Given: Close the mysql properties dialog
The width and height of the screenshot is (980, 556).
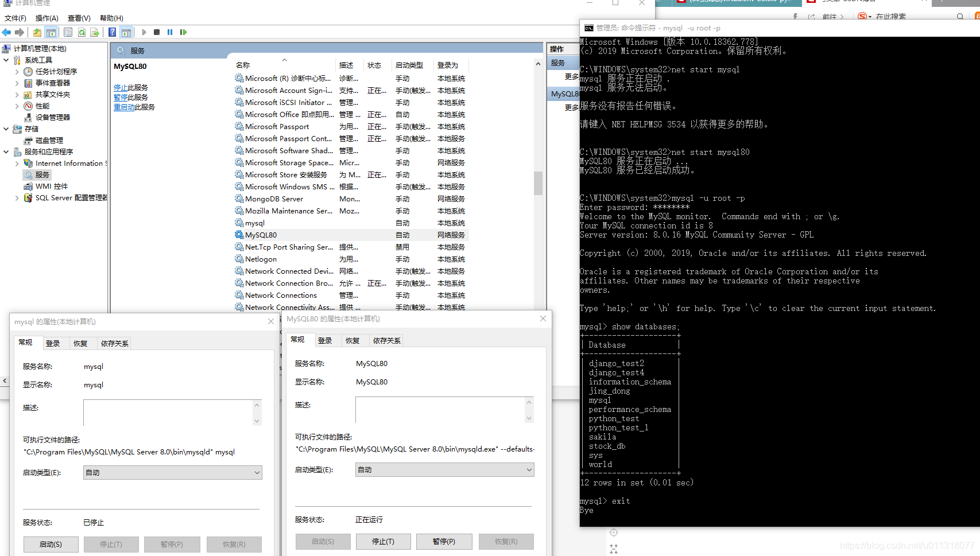Looking at the screenshot, I should (x=271, y=321).
